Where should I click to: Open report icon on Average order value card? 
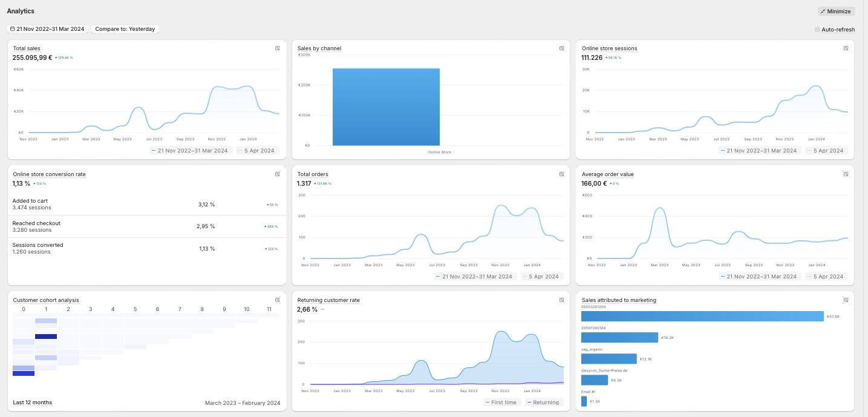pyautogui.click(x=846, y=174)
